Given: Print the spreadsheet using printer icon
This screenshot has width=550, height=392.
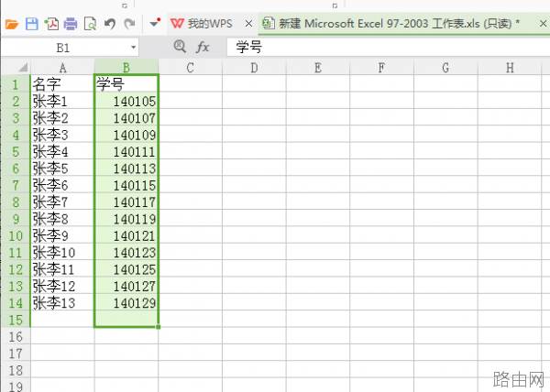Looking at the screenshot, I should click(71, 24).
